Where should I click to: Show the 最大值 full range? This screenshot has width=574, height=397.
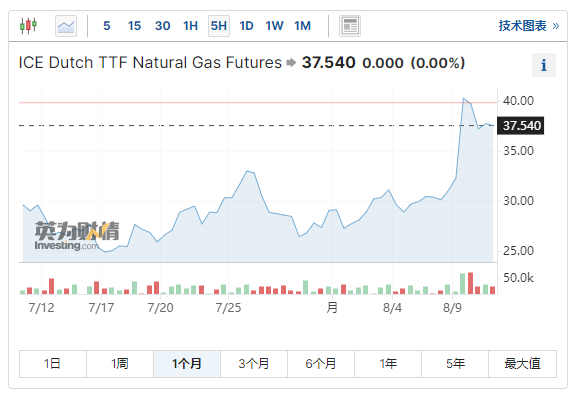coord(522,364)
